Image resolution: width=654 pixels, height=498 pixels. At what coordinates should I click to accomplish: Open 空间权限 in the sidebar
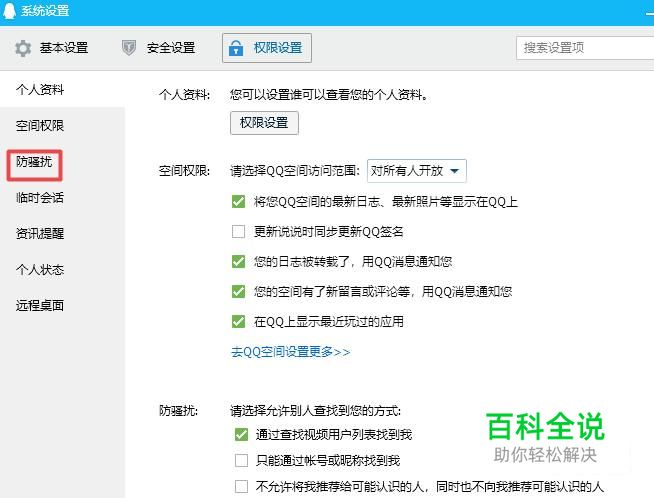[x=40, y=126]
